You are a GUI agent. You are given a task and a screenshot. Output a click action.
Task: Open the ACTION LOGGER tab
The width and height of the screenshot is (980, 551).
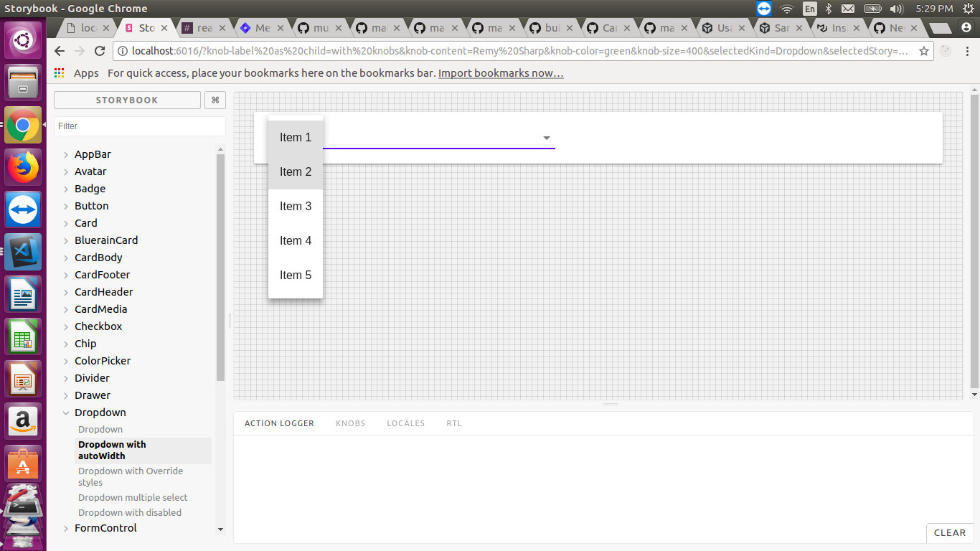[279, 423]
